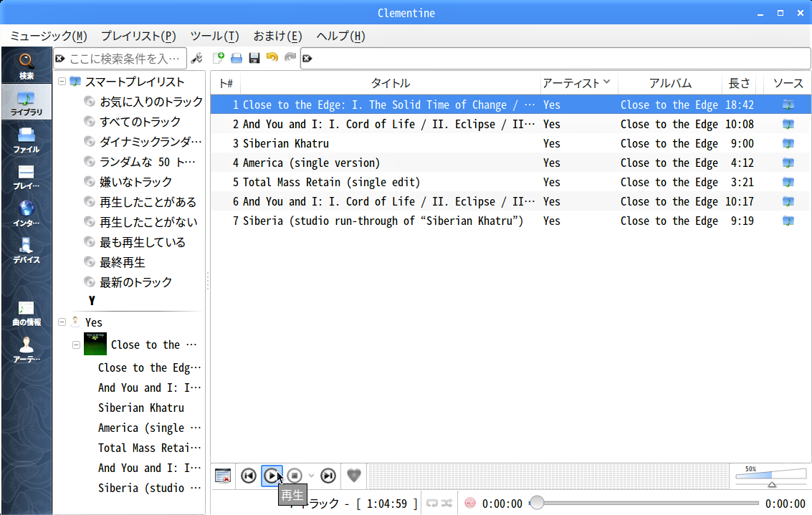This screenshot has width=812, height=515.
Task: Sort by the タイトル column header
Action: [x=391, y=83]
